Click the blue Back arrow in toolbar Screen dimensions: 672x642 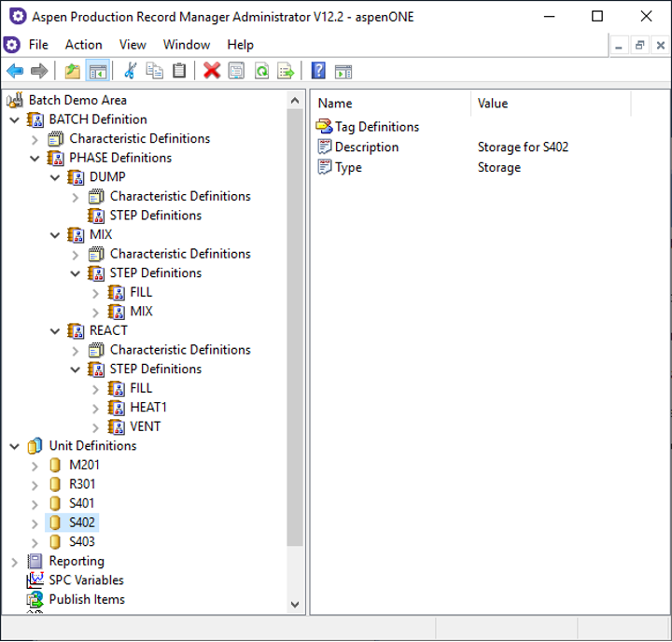pos(15,71)
